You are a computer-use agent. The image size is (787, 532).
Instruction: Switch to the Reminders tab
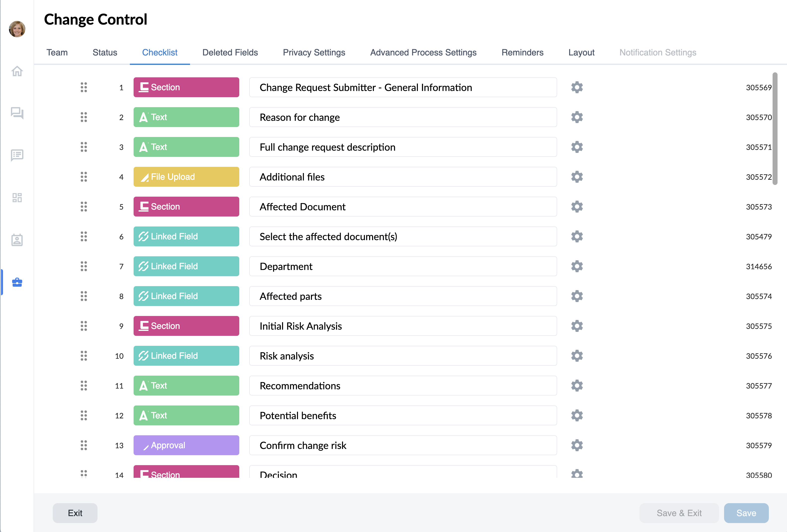pos(522,52)
